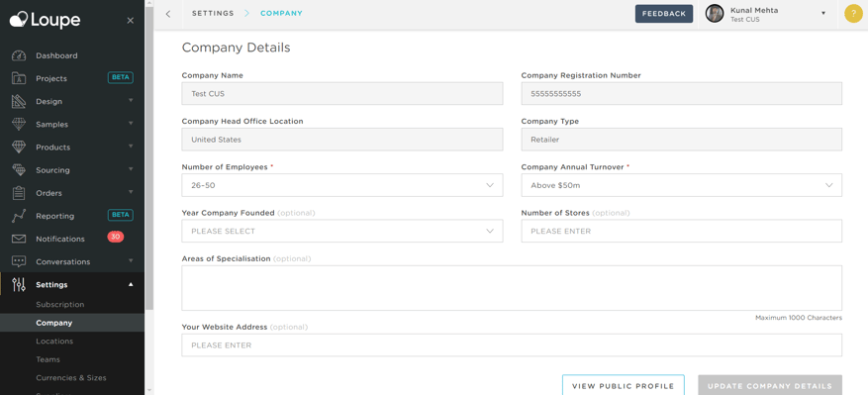Collapse the Settings menu arrow
This screenshot has height=395, width=868.
pyautogui.click(x=131, y=284)
